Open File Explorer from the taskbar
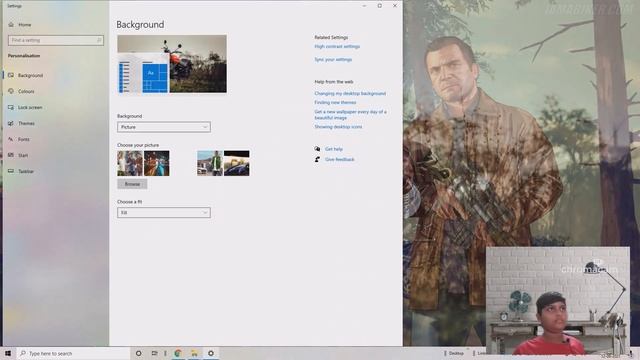Image resolution: width=640 pixels, height=360 pixels. pos(194,353)
